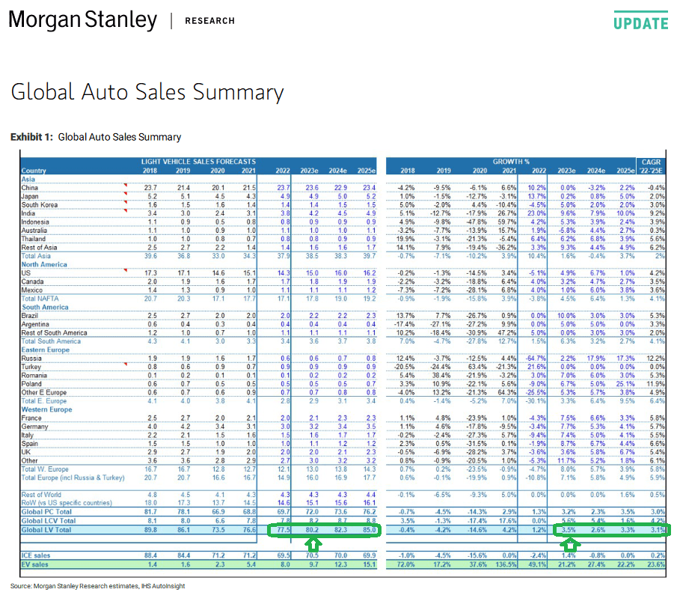Select Global PC Total 2018 value 81.7
Viewport: 680px width, 616px height.
coord(150,512)
